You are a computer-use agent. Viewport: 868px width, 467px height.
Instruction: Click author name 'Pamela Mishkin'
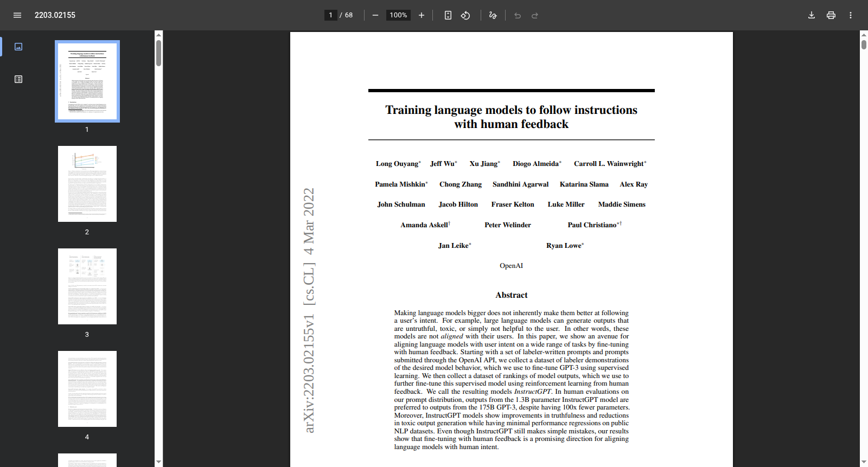tap(400, 184)
